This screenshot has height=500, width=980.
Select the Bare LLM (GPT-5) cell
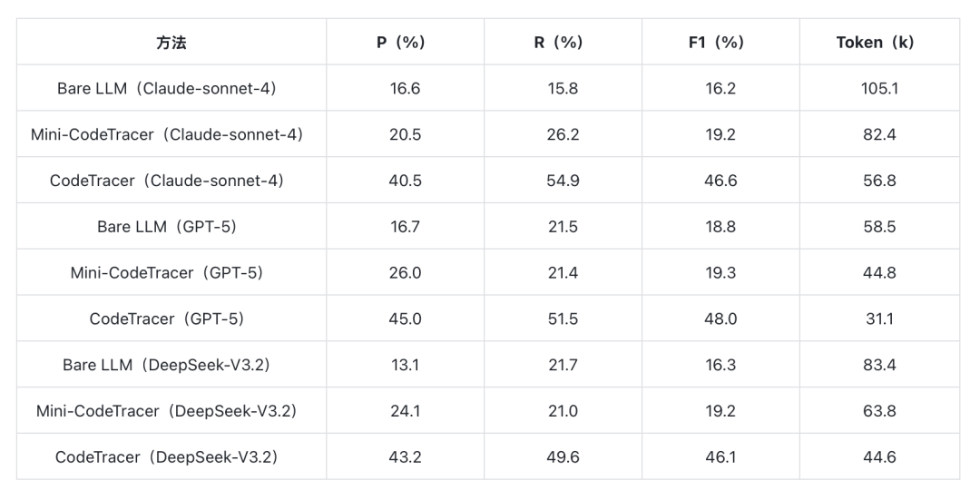[171, 227]
